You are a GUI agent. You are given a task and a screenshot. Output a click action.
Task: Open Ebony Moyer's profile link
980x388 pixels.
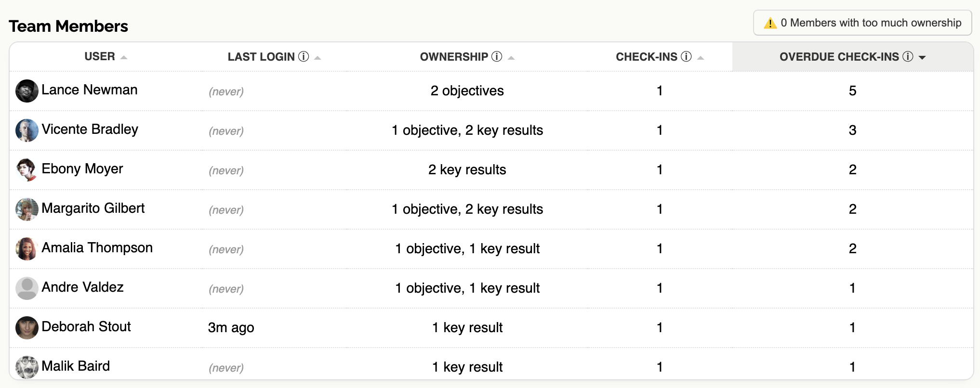pos(82,169)
